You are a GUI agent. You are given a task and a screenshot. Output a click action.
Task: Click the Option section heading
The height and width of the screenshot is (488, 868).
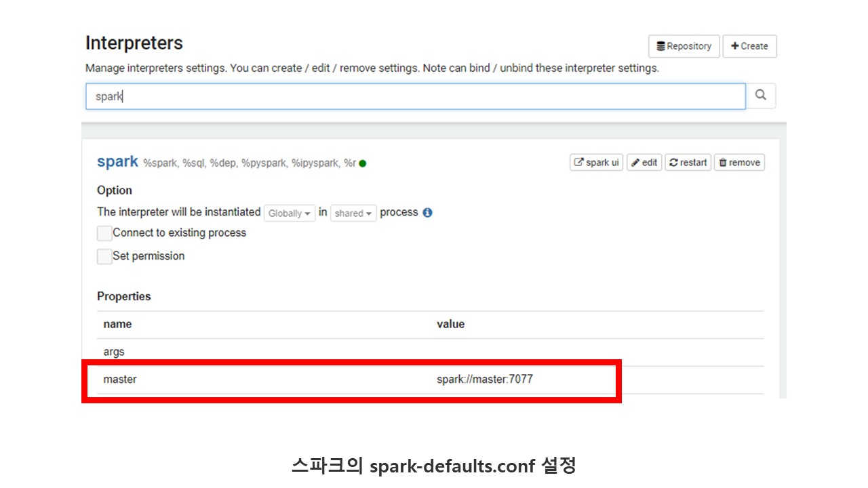pyautogui.click(x=115, y=190)
